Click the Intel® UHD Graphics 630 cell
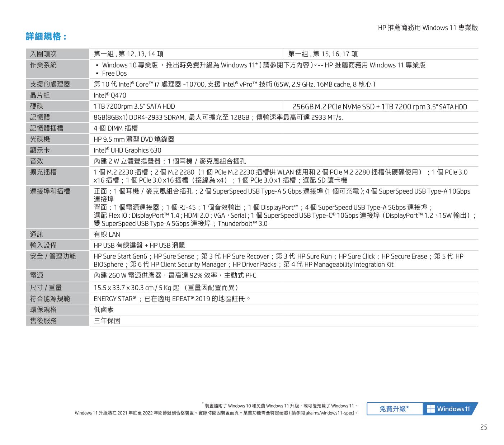 click(x=127, y=151)
